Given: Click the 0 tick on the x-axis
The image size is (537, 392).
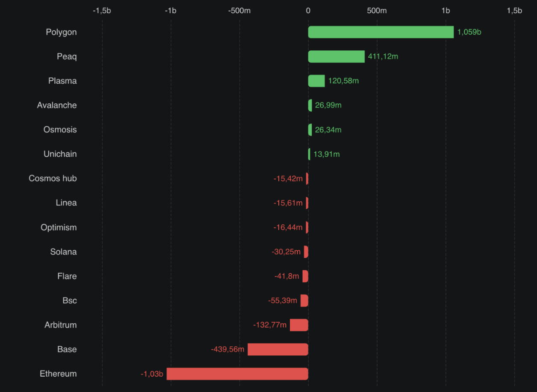Looking at the screenshot, I should coord(308,11).
